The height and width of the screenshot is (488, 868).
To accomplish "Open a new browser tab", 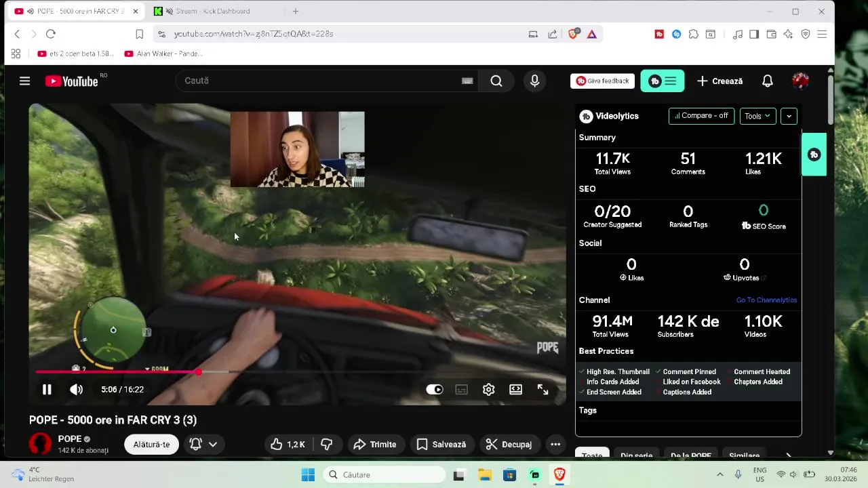I will (x=296, y=11).
